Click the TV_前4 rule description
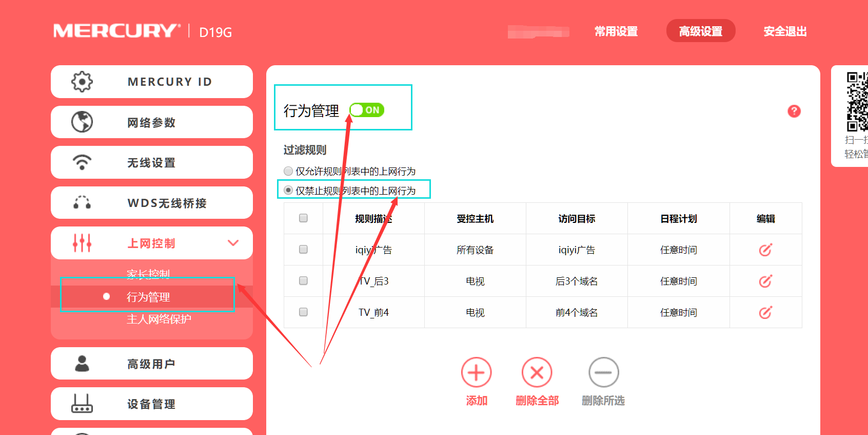The height and width of the screenshot is (435, 868). 373,313
